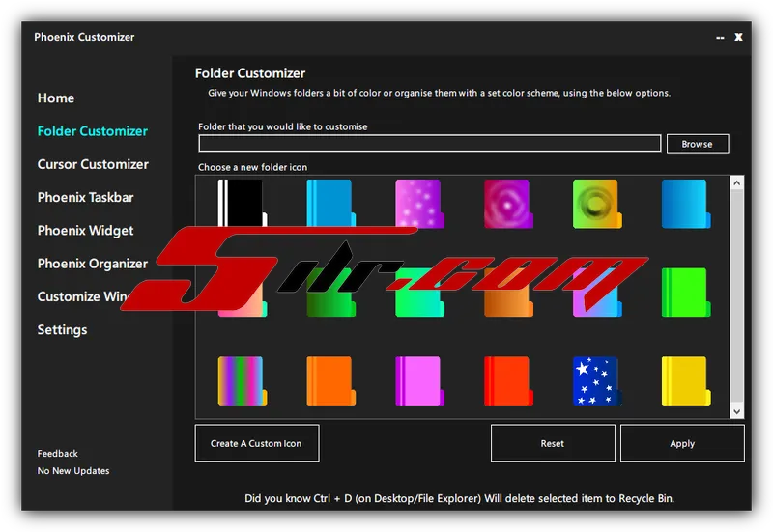Click the icon list scroll up arrow
773x532 pixels.
pyautogui.click(x=736, y=182)
